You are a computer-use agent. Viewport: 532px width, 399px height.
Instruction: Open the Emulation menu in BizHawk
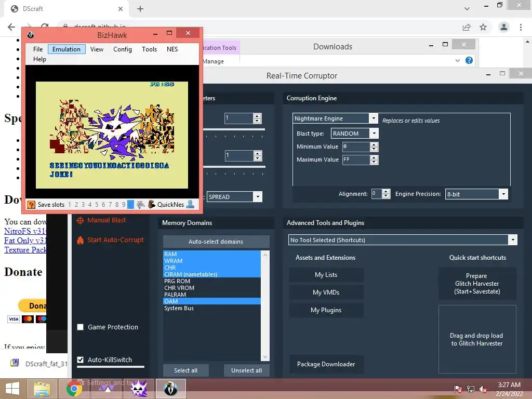click(66, 49)
